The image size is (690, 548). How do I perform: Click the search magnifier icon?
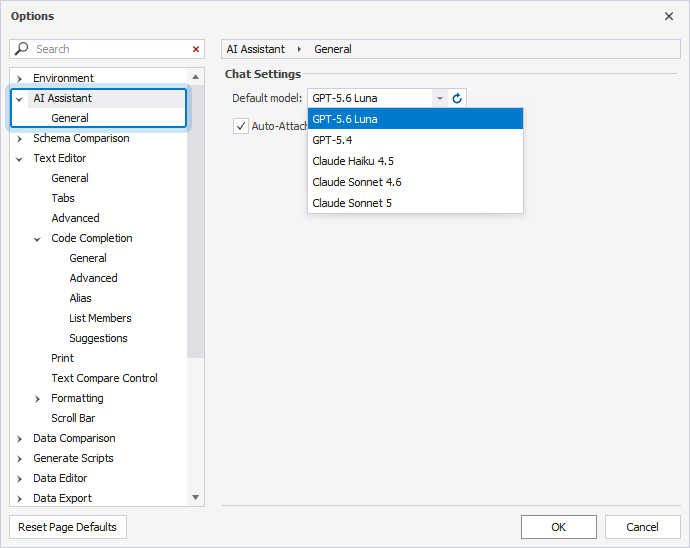click(21, 48)
